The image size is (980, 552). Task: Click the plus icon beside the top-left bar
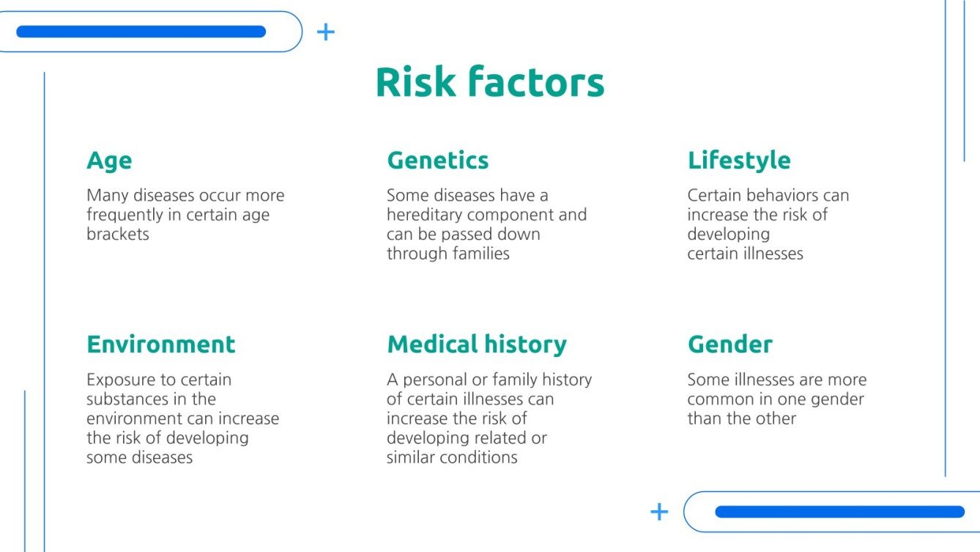(x=325, y=32)
